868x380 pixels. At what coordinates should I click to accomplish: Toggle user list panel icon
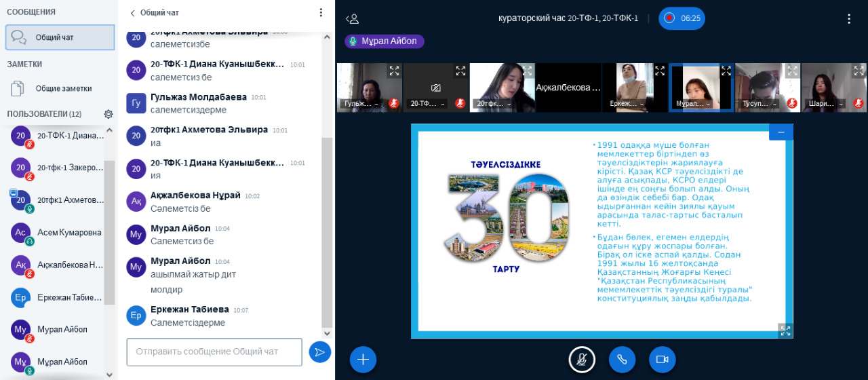[352, 19]
